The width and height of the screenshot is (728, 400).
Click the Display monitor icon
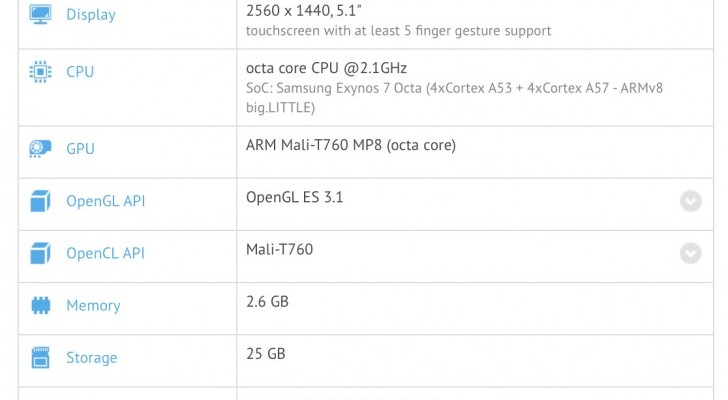pos(41,15)
